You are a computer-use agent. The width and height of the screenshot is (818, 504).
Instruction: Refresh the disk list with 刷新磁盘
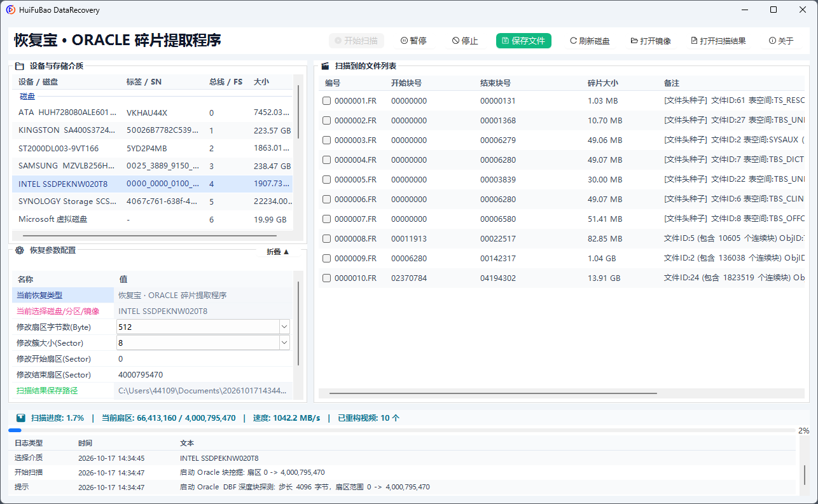[x=590, y=41]
